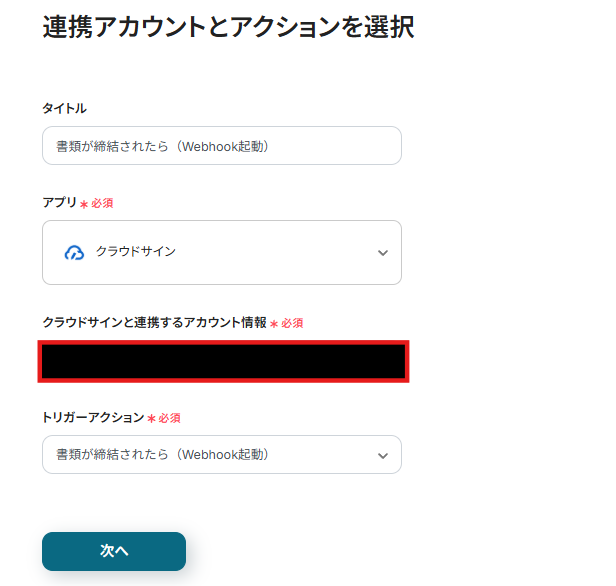Click the red asterisk after アカウント情報
616x586 pixels.
pos(274,324)
